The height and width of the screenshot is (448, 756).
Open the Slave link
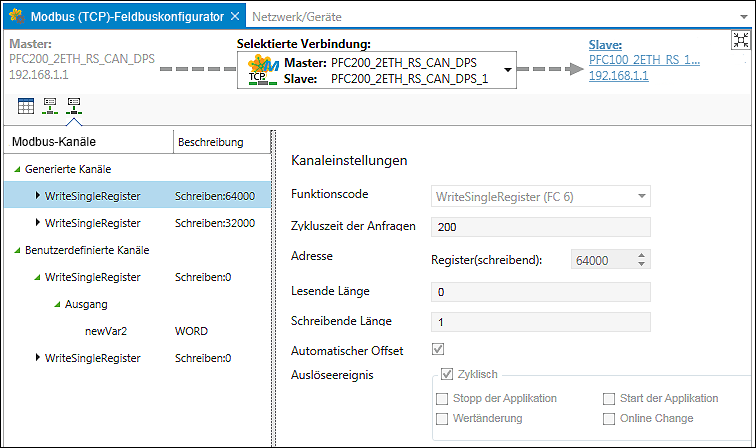[x=605, y=45]
